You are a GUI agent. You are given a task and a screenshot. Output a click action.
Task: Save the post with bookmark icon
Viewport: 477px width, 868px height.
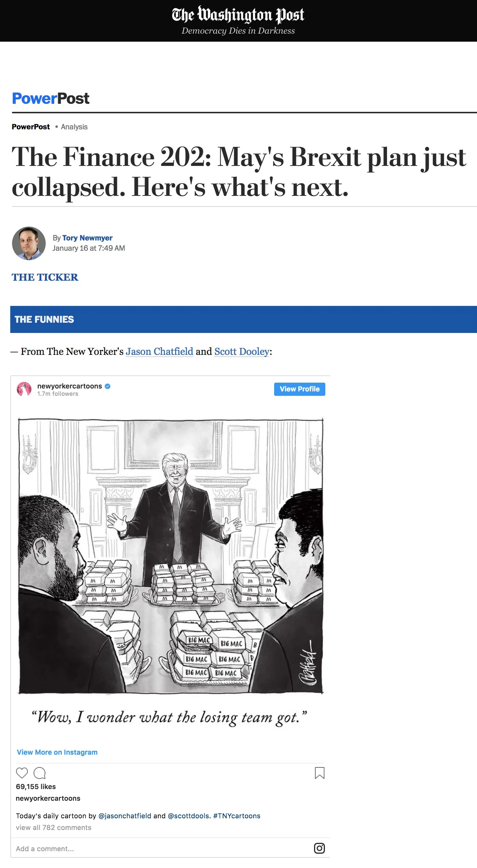(x=319, y=773)
